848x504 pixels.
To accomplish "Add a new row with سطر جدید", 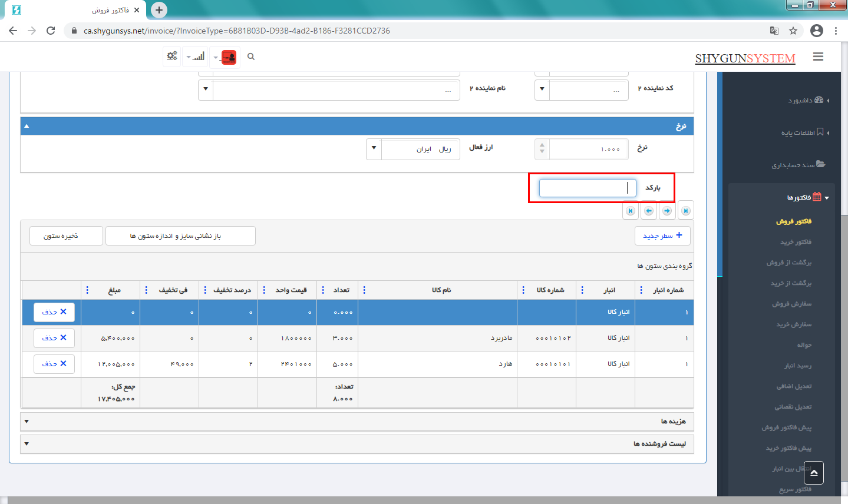I will click(x=662, y=236).
